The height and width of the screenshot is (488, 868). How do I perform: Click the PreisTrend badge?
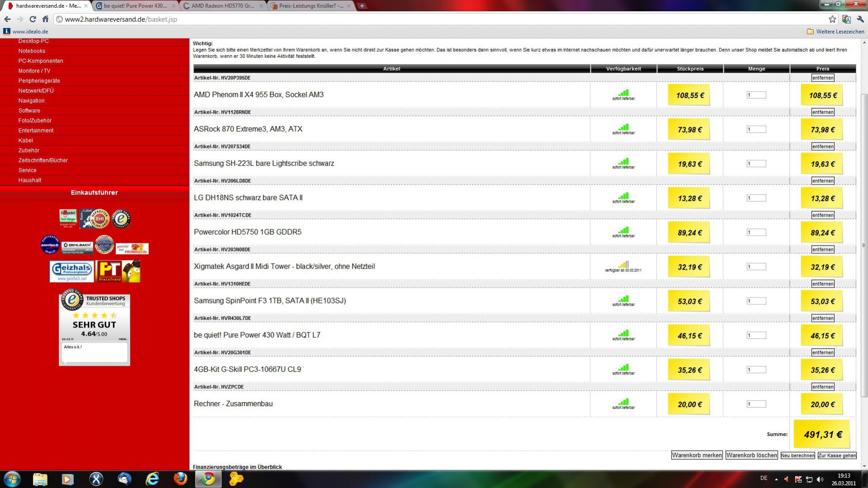click(119, 271)
